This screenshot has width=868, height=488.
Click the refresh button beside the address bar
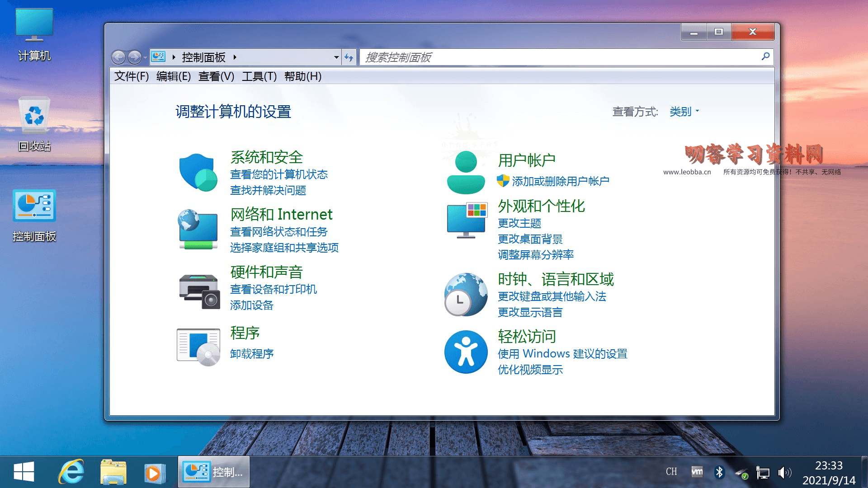[349, 57]
